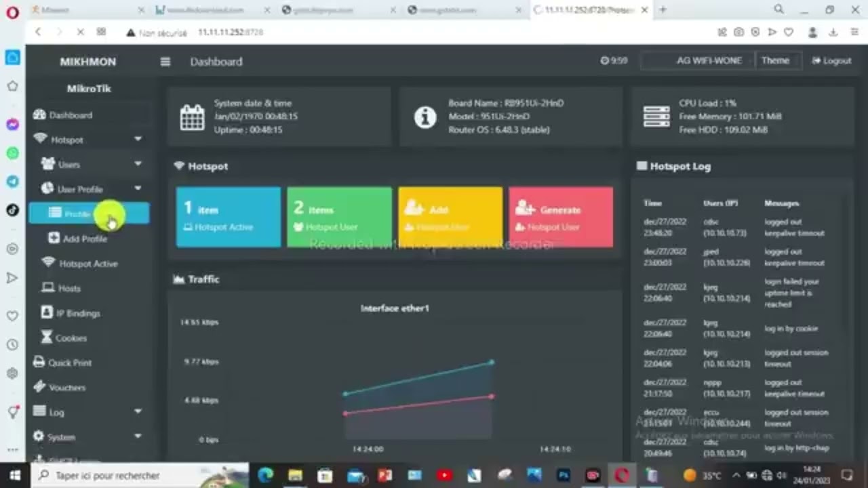Click the 35°C weather widget in taskbar

click(703, 475)
